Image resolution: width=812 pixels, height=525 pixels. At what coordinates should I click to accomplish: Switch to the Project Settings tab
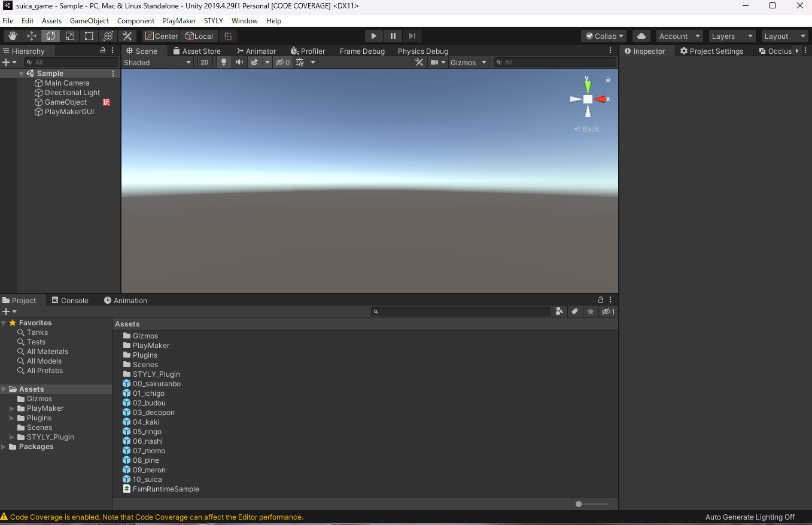pos(711,51)
